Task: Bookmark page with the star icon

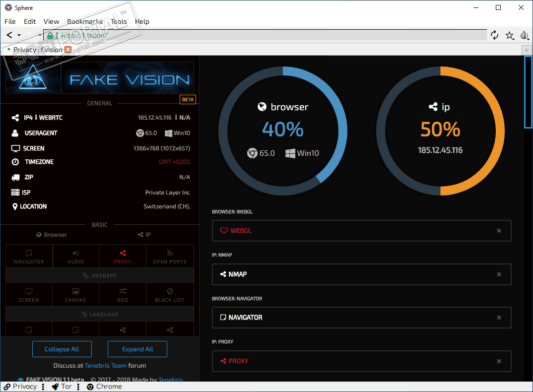Action: tap(509, 35)
